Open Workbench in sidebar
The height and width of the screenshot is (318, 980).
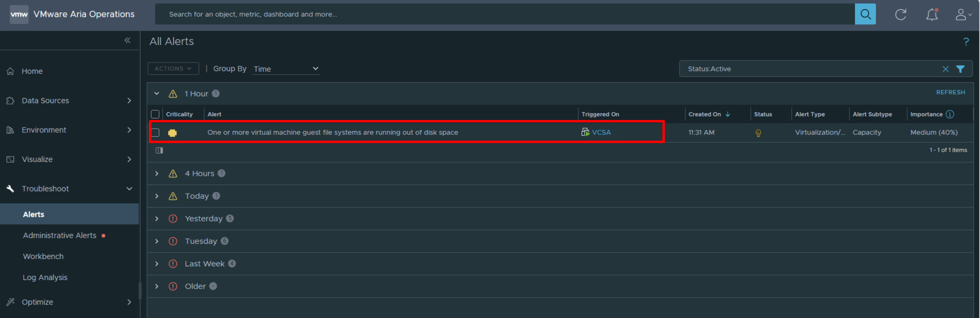pyautogui.click(x=43, y=256)
